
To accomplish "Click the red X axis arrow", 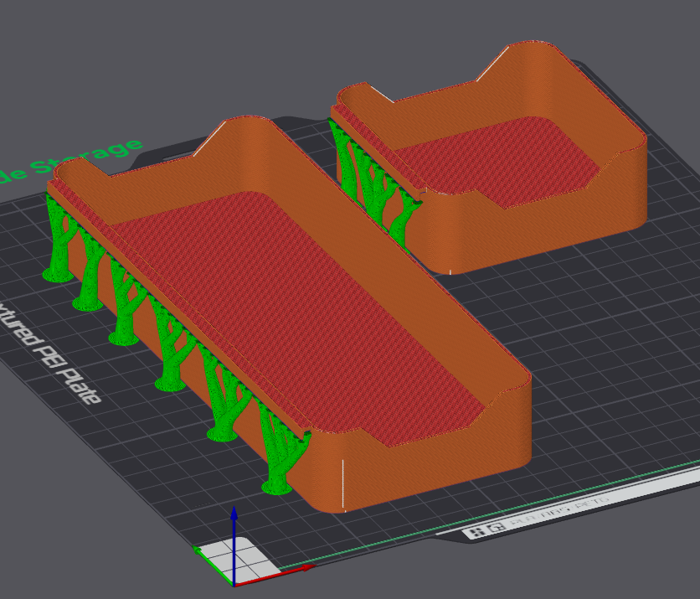I will point(275,576).
